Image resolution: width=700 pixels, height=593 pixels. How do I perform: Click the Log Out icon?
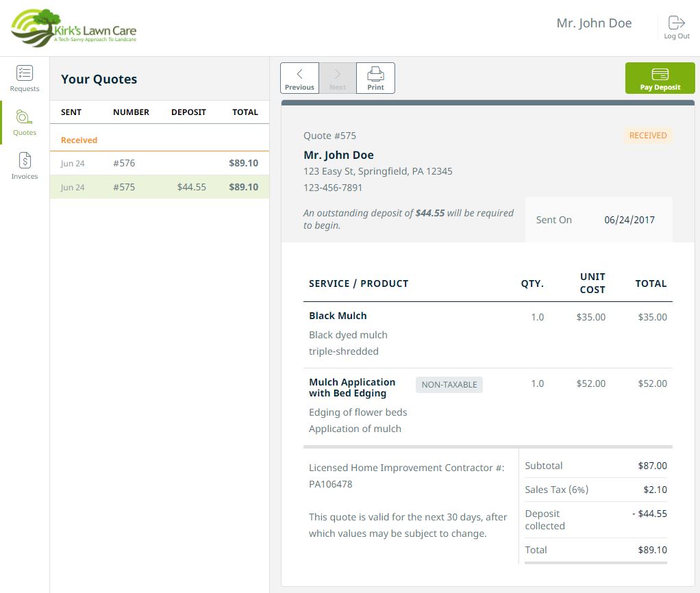coord(676,27)
